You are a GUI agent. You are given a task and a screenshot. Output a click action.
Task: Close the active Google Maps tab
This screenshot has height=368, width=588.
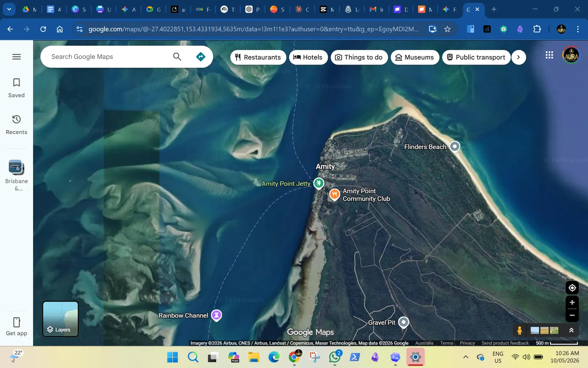tap(477, 9)
